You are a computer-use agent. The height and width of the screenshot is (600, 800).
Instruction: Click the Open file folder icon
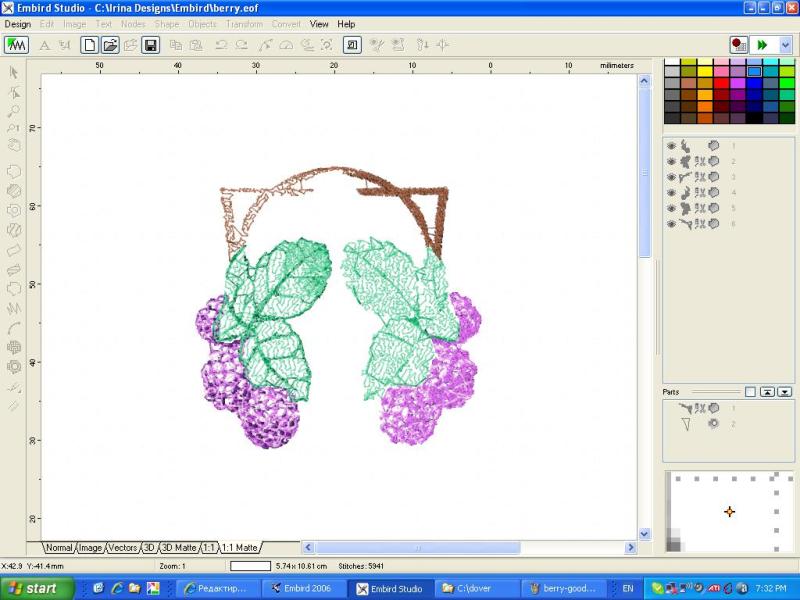(x=110, y=45)
